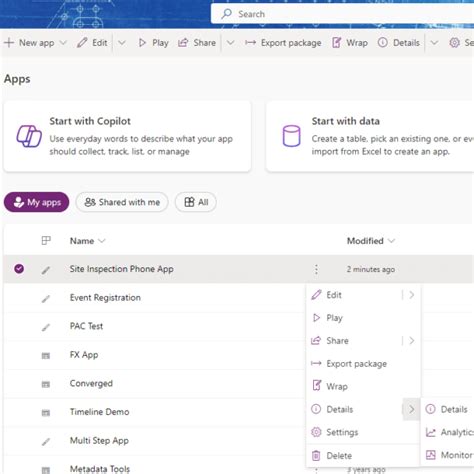Expand the Details submenu arrow in context menu

pyautogui.click(x=412, y=409)
